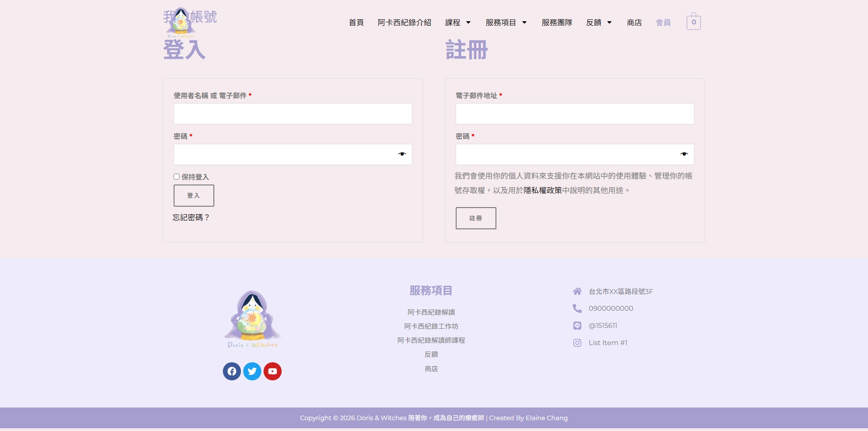Click the 登入 submit button
868x431 pixels.
click(194, 195)
